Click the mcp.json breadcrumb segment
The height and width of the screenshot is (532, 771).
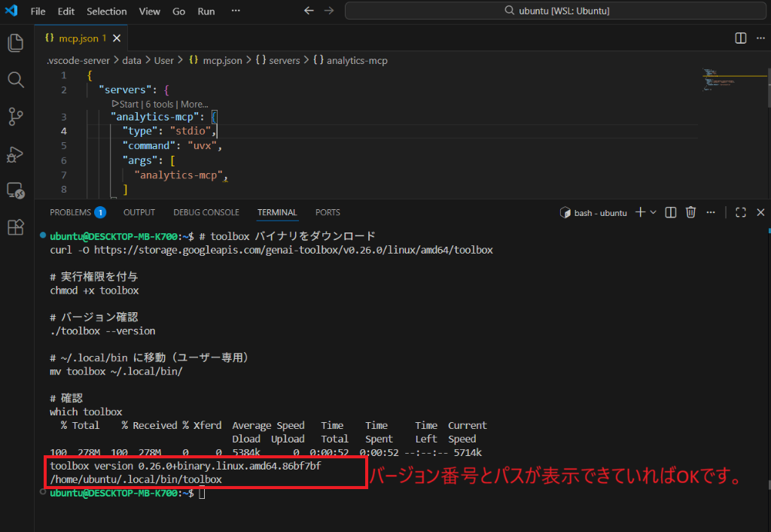(216, 60)
